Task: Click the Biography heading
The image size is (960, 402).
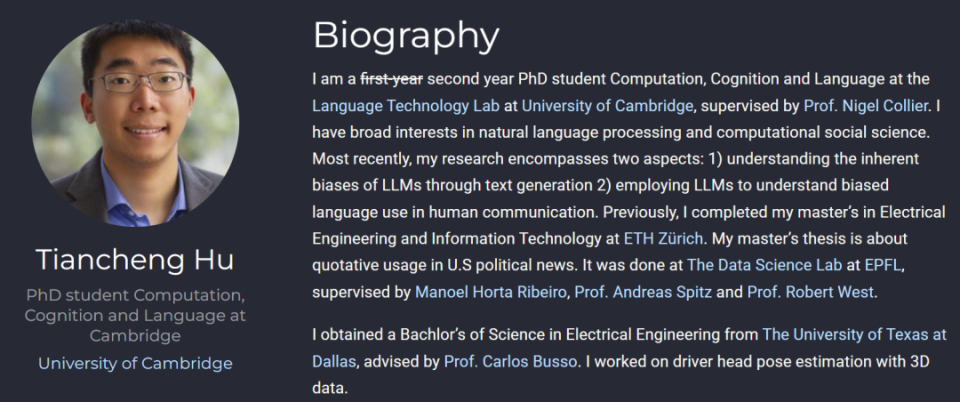Action: [x=406, y=36]
